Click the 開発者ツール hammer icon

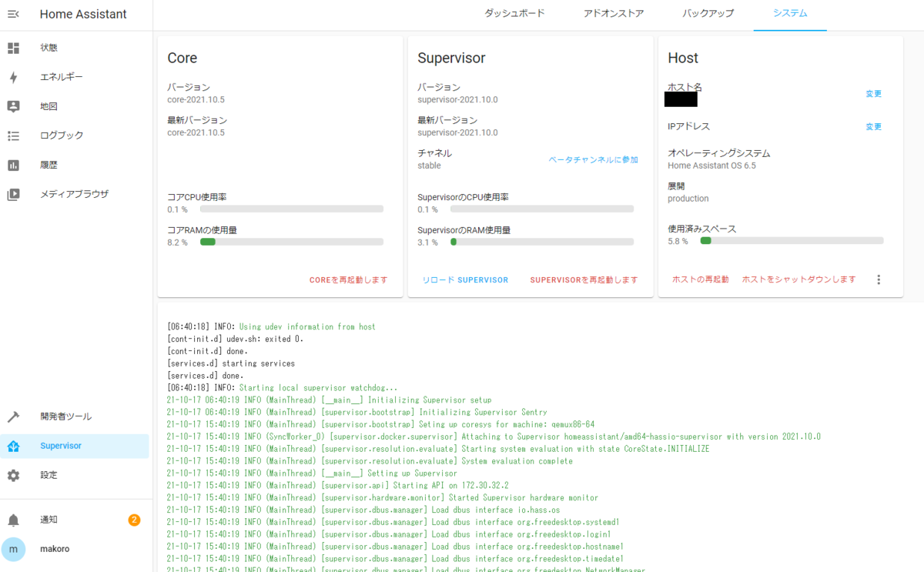[13, 416]
